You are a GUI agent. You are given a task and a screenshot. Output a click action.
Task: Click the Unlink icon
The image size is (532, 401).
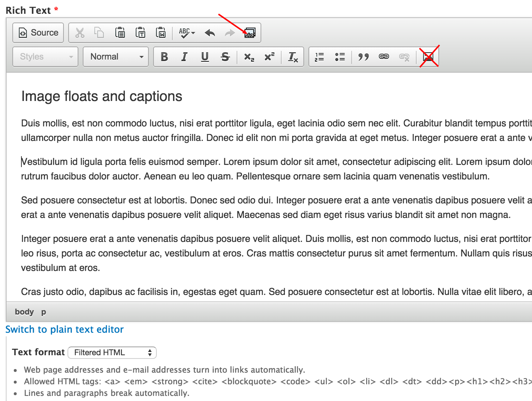[x=404, y=57]
